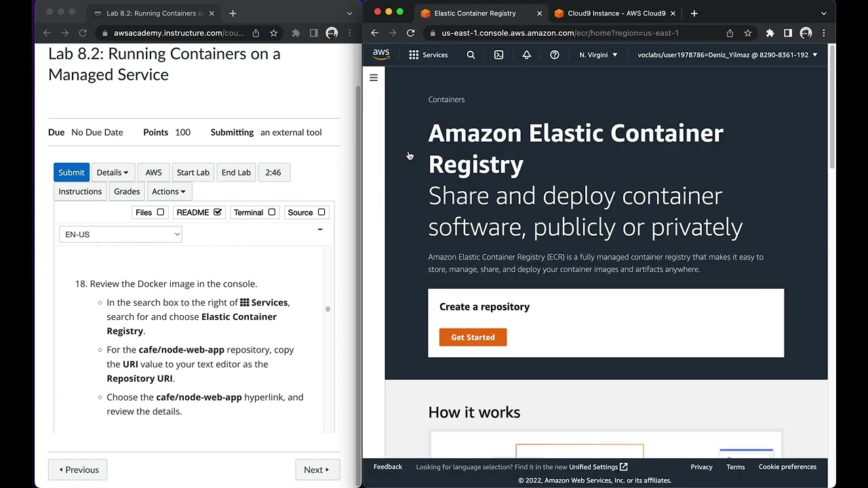Screen dimensions: 868x488
Task: Toggle the Source checkbox
Action: coord(321,212)
